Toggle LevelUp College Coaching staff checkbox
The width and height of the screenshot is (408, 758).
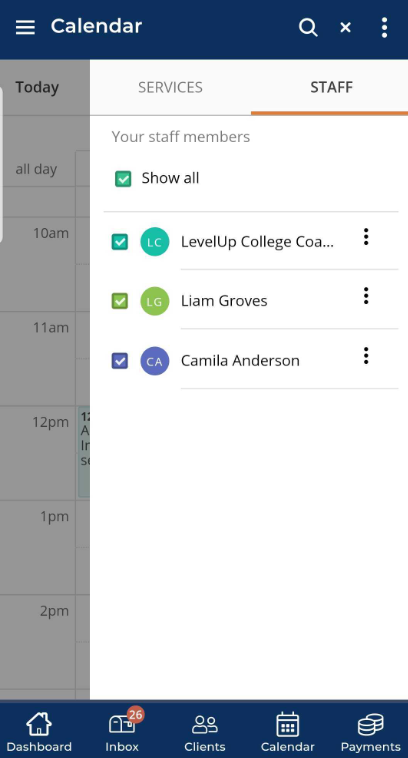120,242
